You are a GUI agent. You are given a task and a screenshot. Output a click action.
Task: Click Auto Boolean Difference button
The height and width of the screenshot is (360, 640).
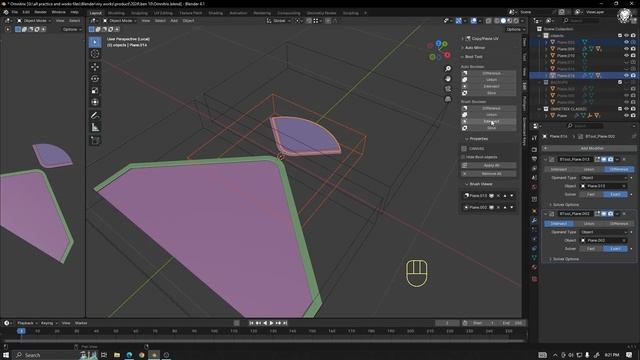coord(489,73)
